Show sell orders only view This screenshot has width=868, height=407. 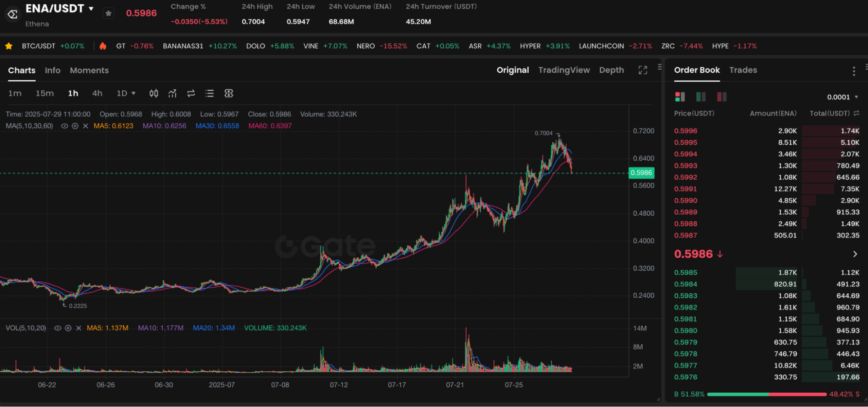[722, 96]
